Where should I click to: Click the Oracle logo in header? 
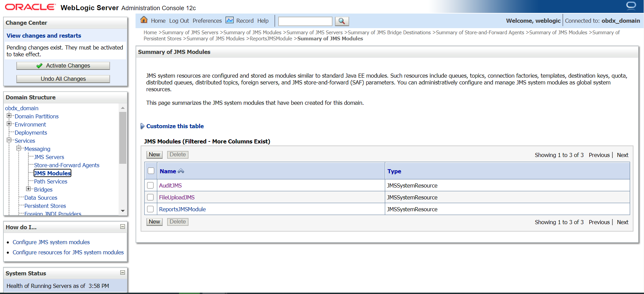click(x=30, y=7)
